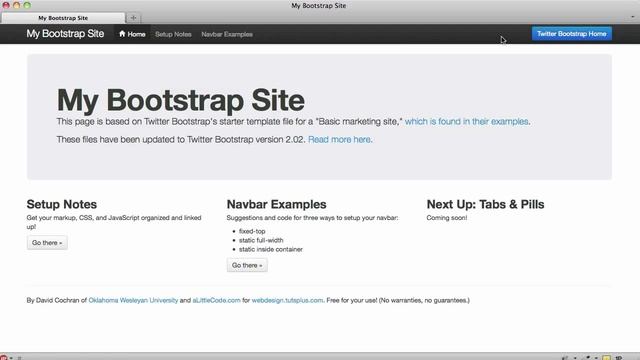Click Go there button under Setup Notes
This screenshot has height=360, width=640.
pos(47,242)
